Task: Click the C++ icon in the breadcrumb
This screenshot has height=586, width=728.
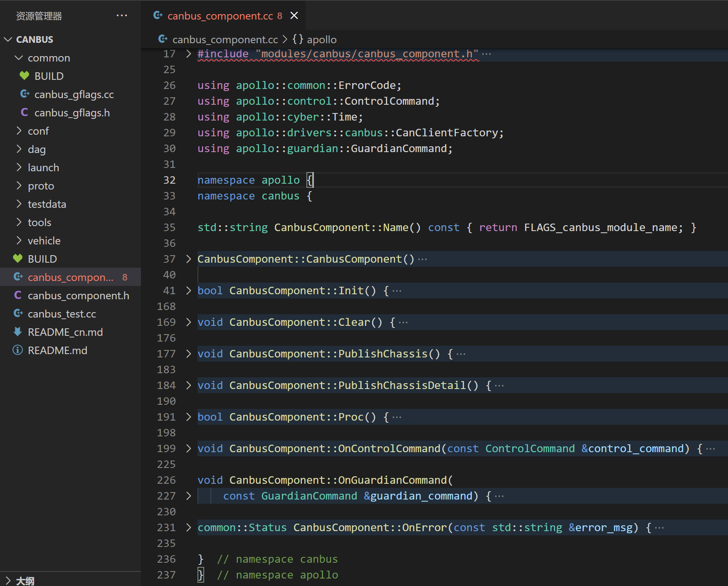Action: [163, 39]
